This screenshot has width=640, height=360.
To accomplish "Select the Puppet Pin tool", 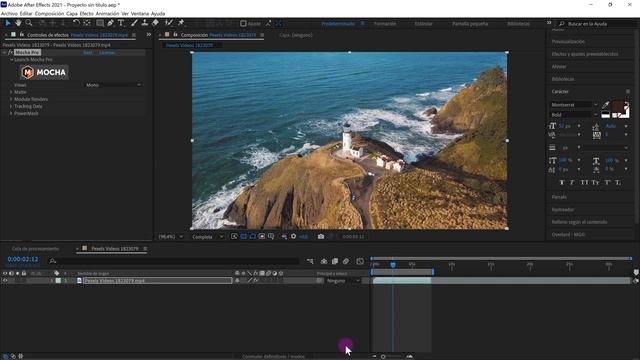I will 181,23.
